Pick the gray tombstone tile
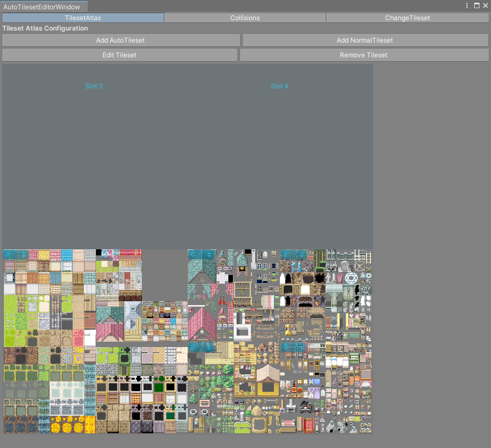This screenshot has width=491, height=448. coord(344,266)
